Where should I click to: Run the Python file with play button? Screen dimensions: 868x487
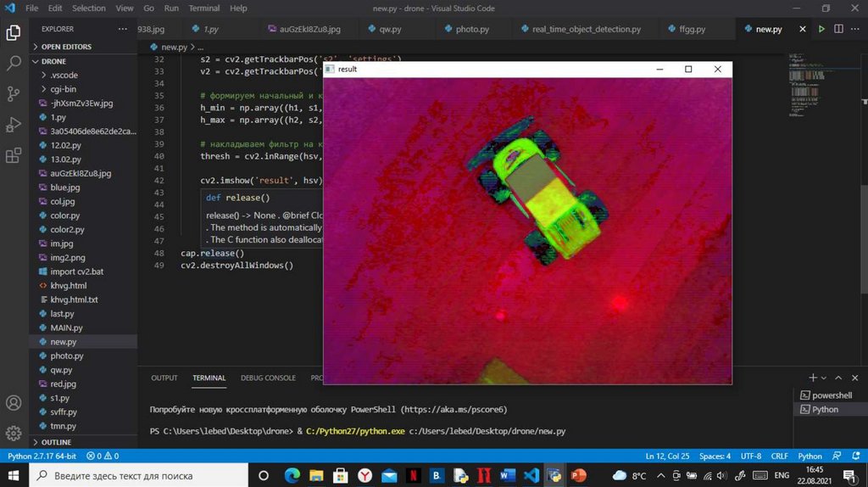point(821,29)
